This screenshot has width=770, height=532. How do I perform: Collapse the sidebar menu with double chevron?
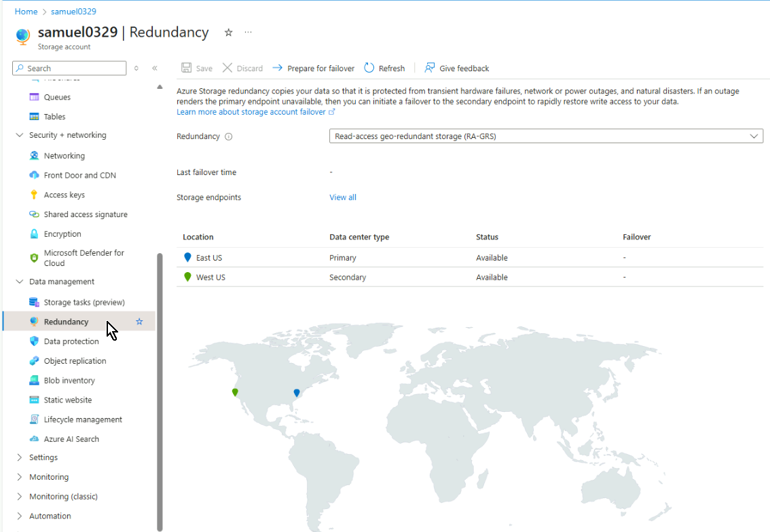point(155,69)
